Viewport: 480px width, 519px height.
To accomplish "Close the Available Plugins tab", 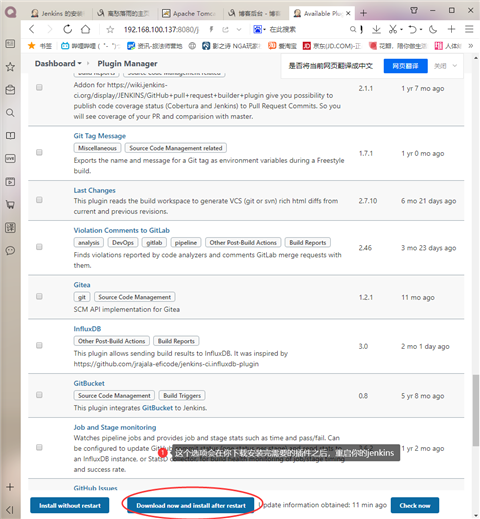I will click(x=348, y=13).
